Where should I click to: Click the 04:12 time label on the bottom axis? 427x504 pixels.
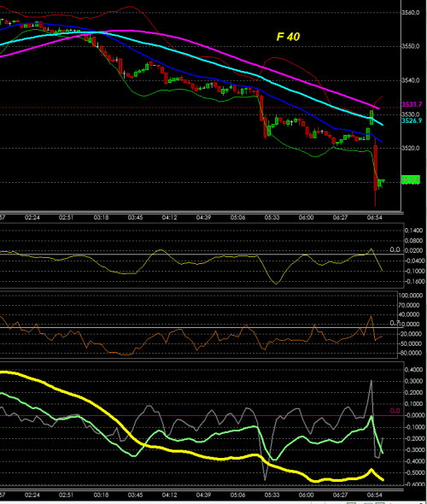(x=169, y=495)
